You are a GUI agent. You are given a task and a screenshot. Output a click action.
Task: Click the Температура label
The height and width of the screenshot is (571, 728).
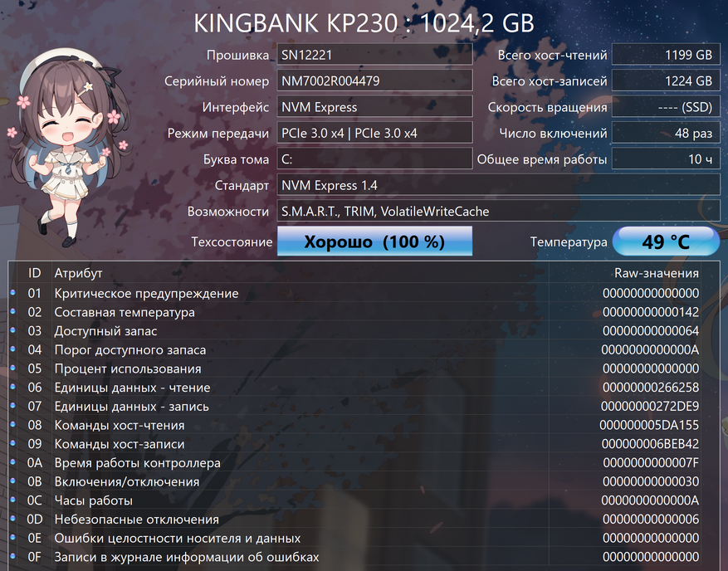(569, 242)
